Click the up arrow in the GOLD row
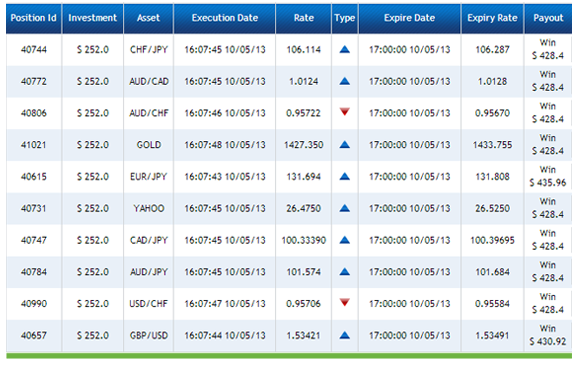Screen dimensions: 577x366 [344, 145]
